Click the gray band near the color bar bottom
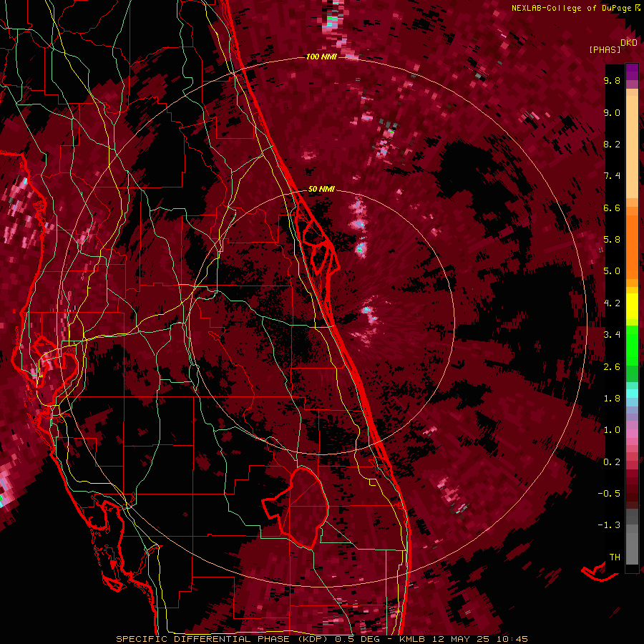The height and width of the screenshot is (644, 644). pos(632,538)
